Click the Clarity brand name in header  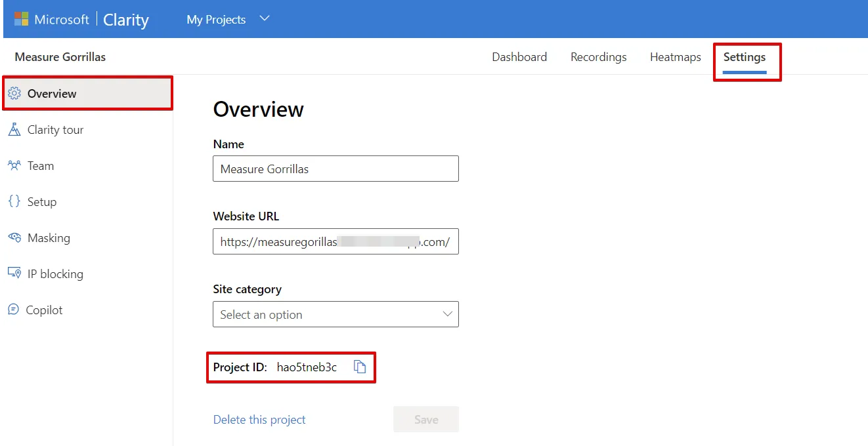click(x=126, y=20)
